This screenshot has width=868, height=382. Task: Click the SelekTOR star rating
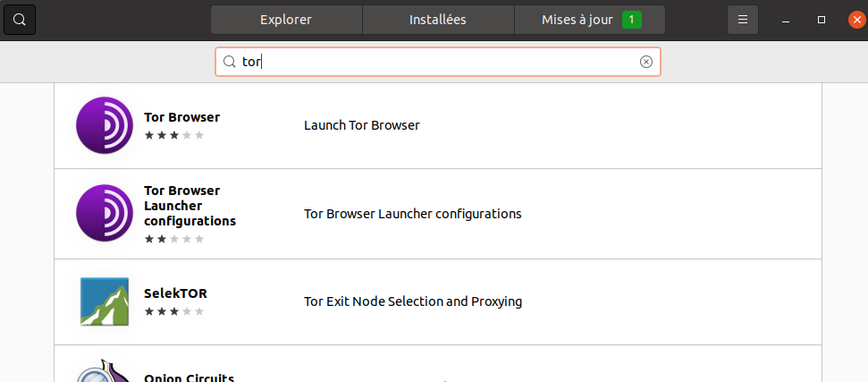coord(174,311)
